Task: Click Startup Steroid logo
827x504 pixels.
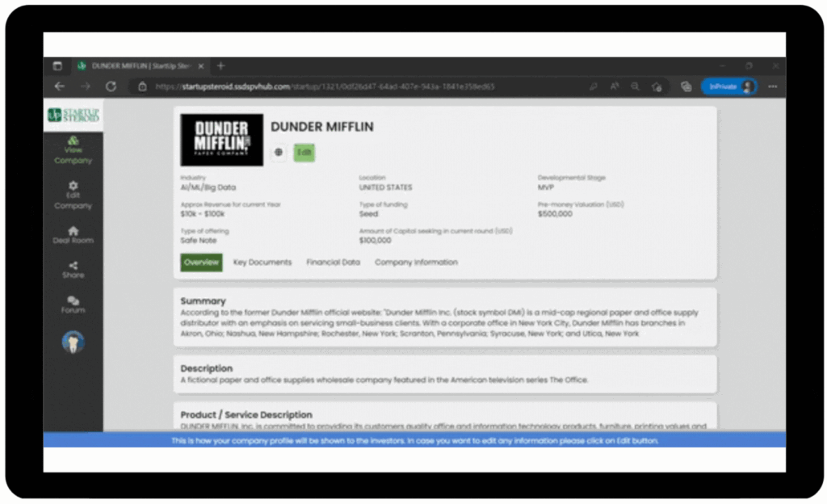Action: (73, 115)
